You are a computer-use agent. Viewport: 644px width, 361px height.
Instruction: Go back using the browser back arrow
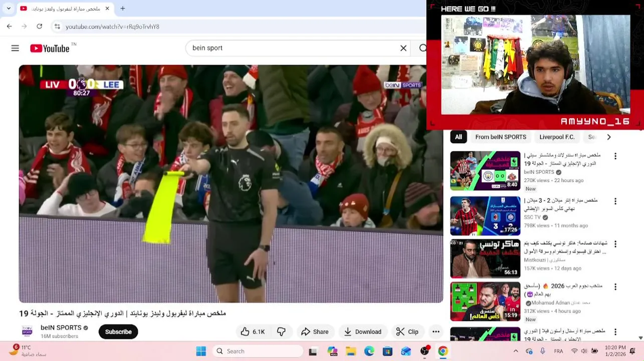9,26
